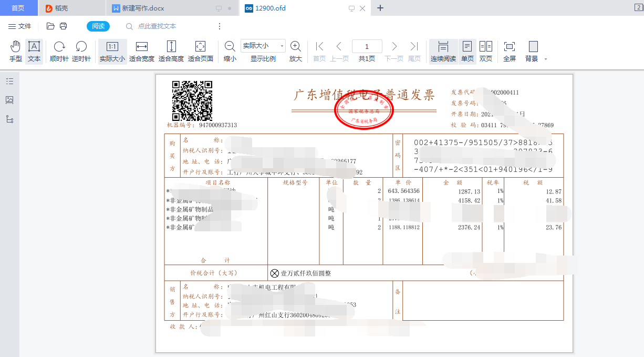
Task: Open the structure tree panel in sidebar
Action: (x=9, y=119)
